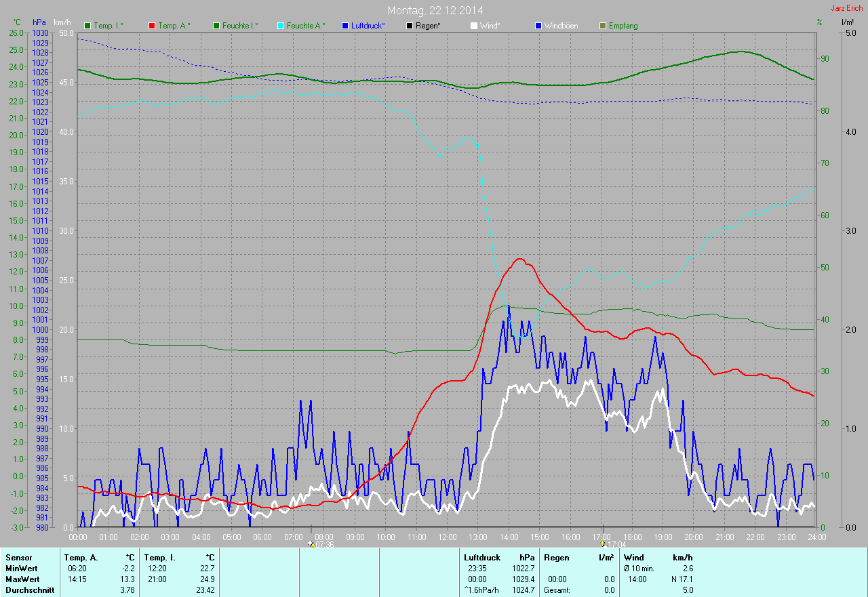Click the hPa axis unit label
Viewport: 868px width, 597px height.
tap(39, 22)
